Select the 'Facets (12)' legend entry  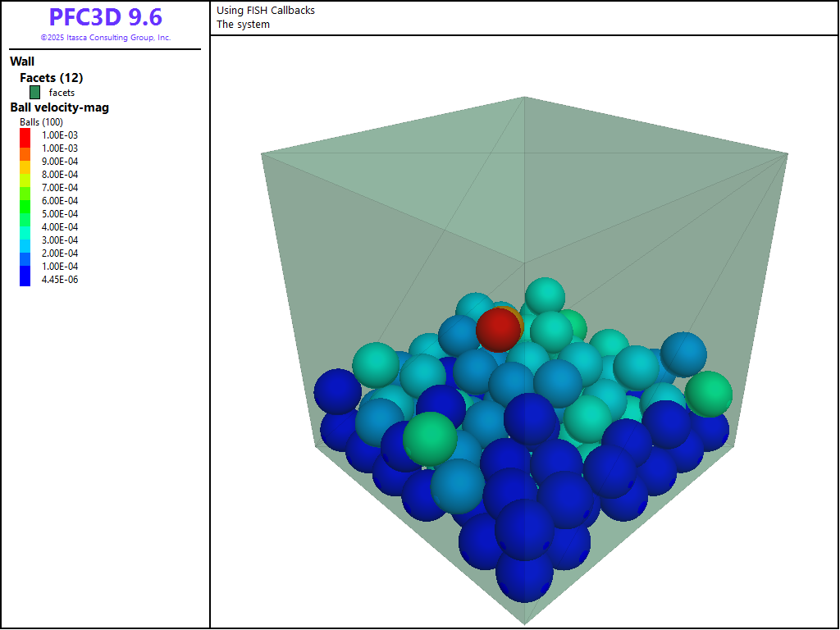click(51, 78)
